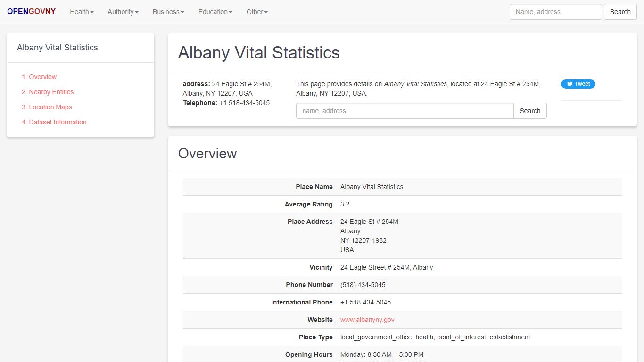The width and height of the screenshot is (644, 362).
Task: Select the Albany Vital Statistics page heading
Action: (x=259, y=52)
